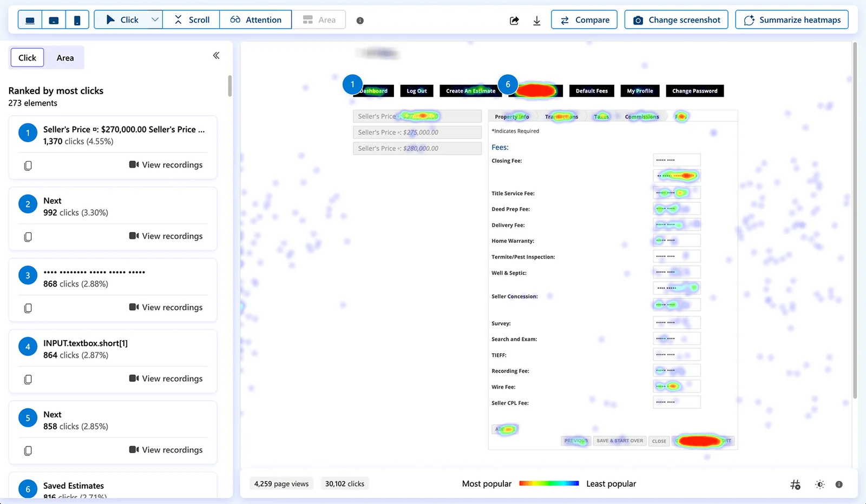Click the left panel's vertical scrollbar

[x=230, y=87]
